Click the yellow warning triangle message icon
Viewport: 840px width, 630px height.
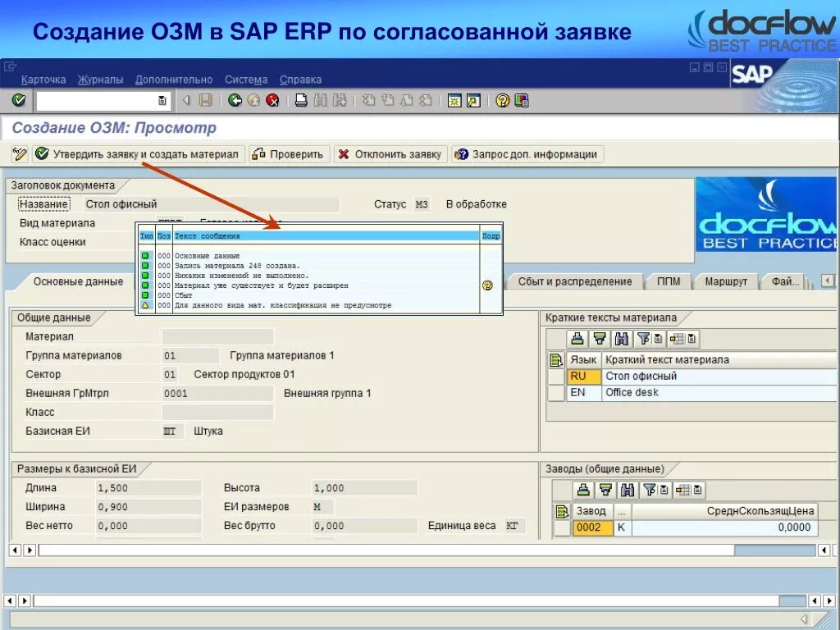pyautogui.click(x=145, y=305)
